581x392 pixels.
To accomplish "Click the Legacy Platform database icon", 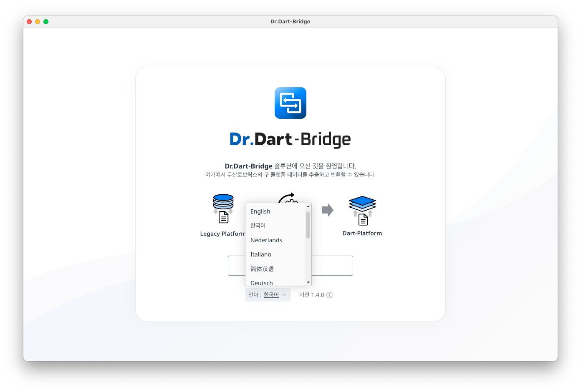I will 223,209.
